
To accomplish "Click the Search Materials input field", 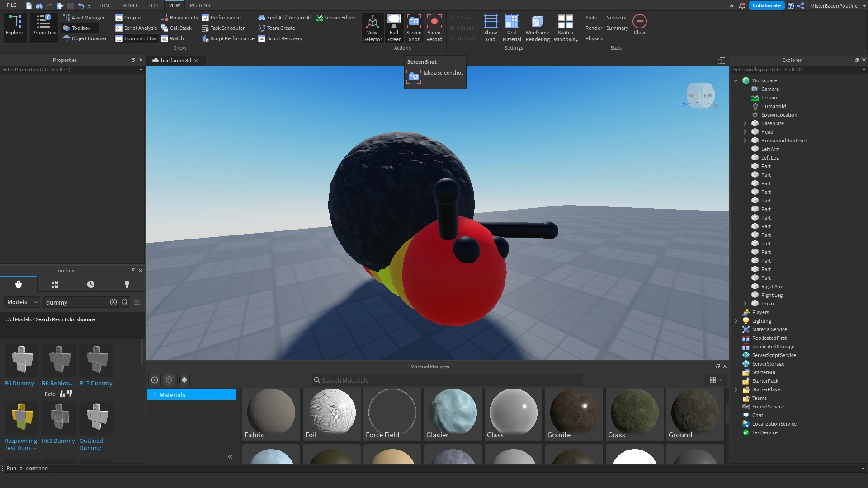I will click(x=448, y=380).
